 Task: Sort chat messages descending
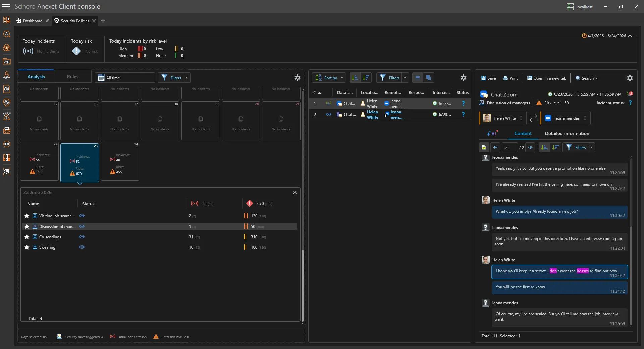pos(555,148)
